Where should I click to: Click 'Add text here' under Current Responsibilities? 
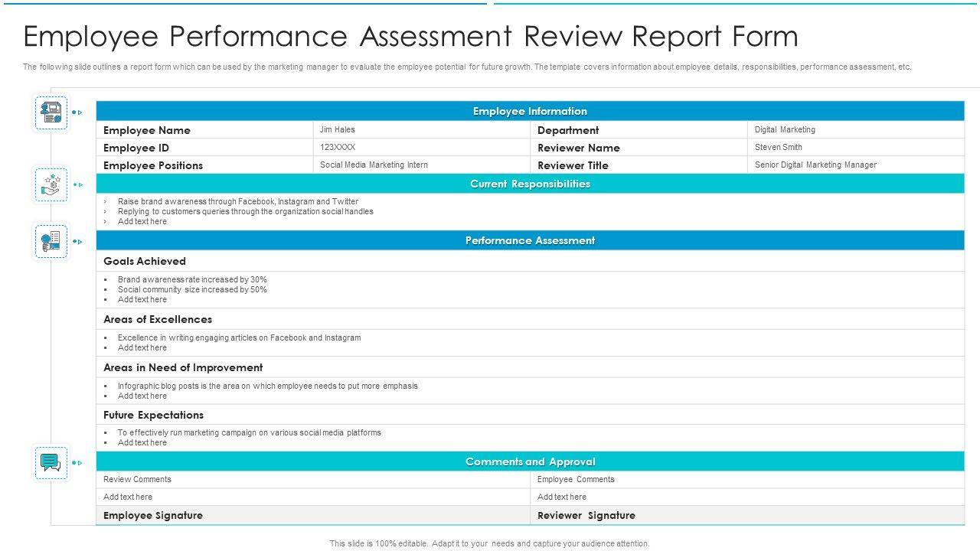coord(142,221)
